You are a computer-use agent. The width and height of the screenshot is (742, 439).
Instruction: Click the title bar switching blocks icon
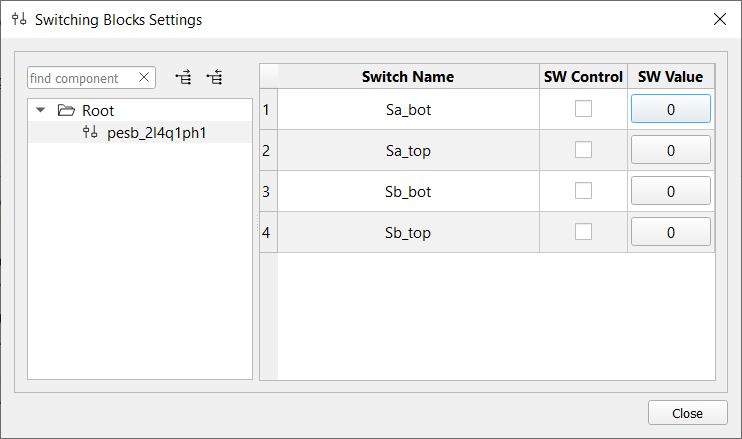(x=19, y=19)
